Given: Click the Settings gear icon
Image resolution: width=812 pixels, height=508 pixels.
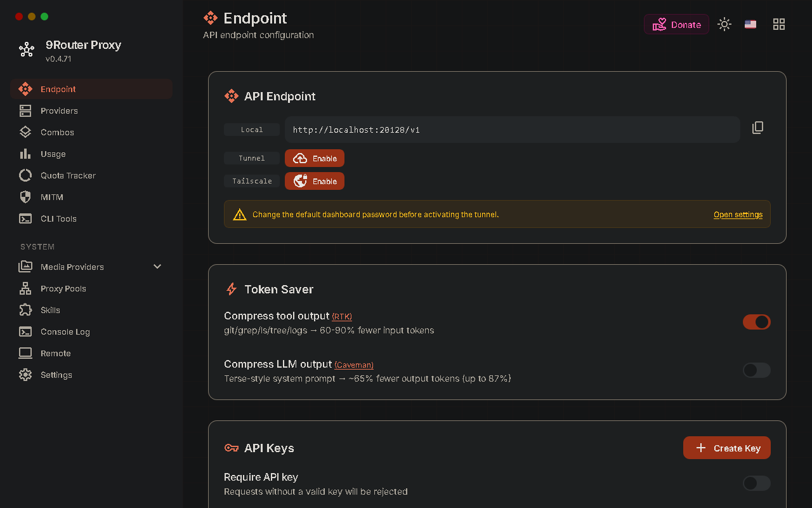Looking at the screenshot, I should pyautogui.click(x=25, y=375).
